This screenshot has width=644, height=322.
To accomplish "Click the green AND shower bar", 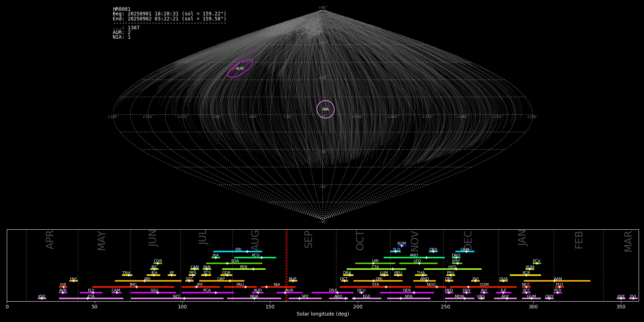I will (414, 257).
